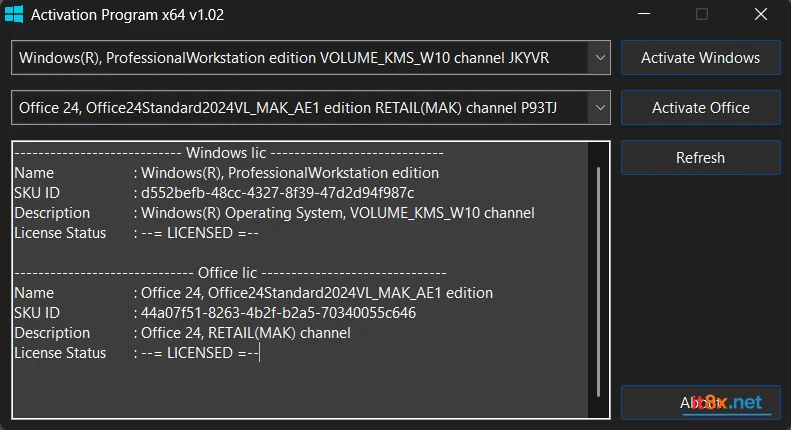Click 'Office 24, RETAIL(MAK) channel' description
The image size is (791, 430).
point(246,333)
